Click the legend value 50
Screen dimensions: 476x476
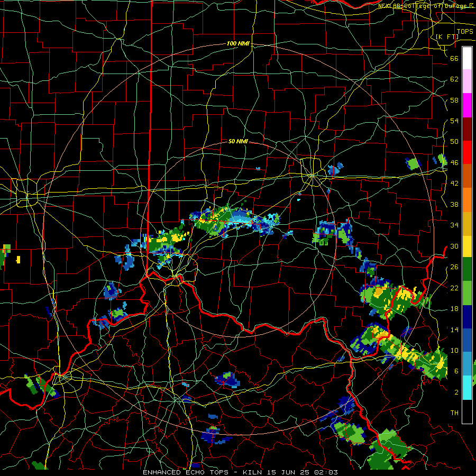(x=454, y=141)
